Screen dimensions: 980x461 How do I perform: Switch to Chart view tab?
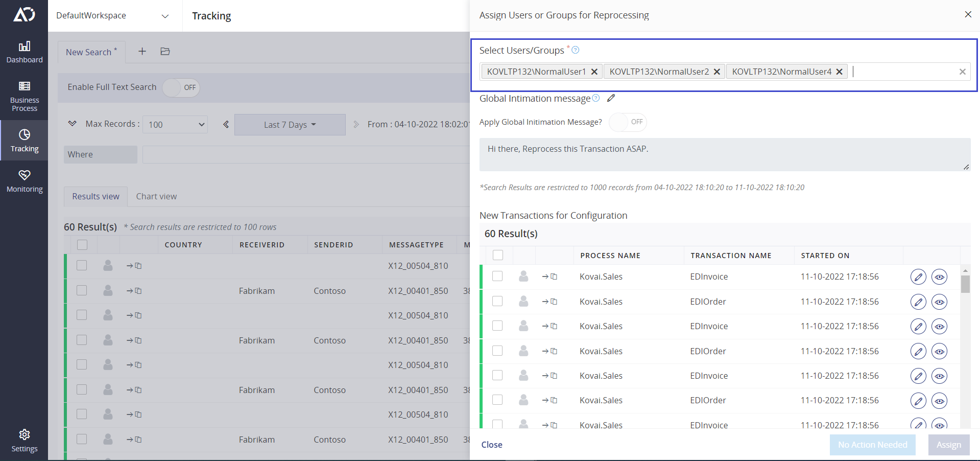[x=156, y=196]
